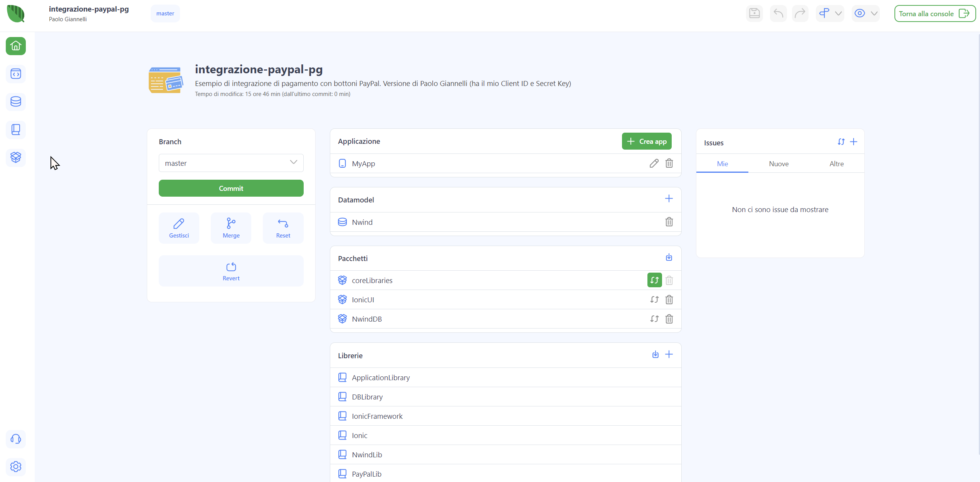This screenshot has width=980, height=482.
Task: Delete the MyApp application
Action: (669, 163)
